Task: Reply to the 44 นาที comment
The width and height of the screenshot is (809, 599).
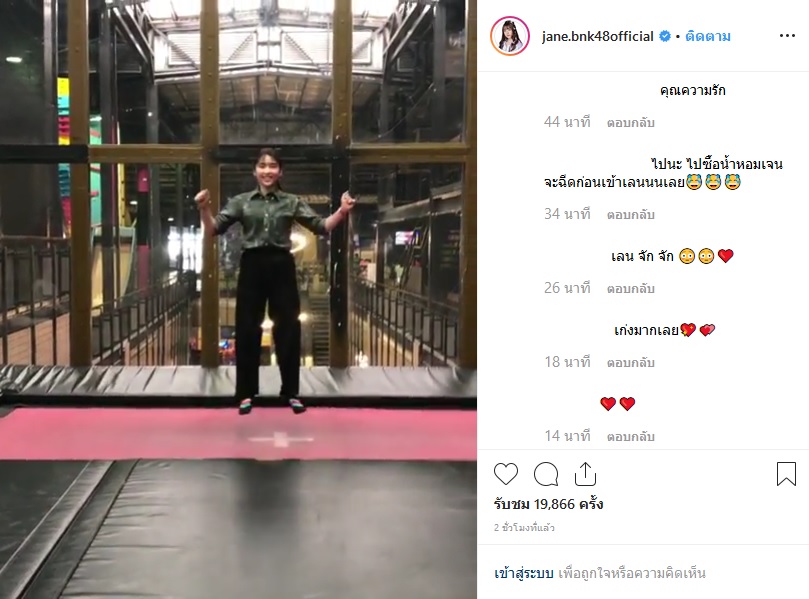Action: coord(630,123)
